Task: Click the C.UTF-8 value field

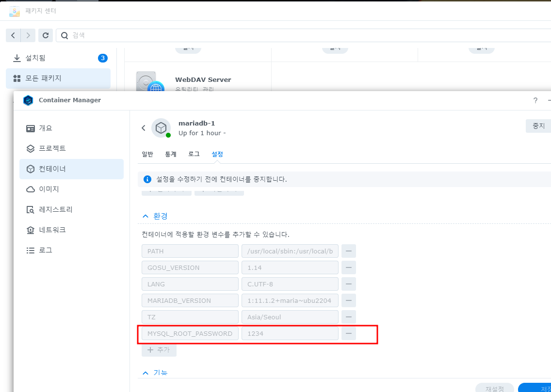Action: pos(290,284)
